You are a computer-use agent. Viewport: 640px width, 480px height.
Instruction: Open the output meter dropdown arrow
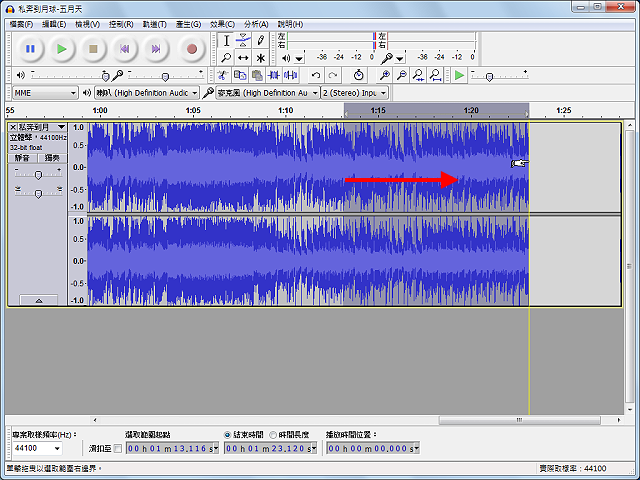tap(300, 59)
